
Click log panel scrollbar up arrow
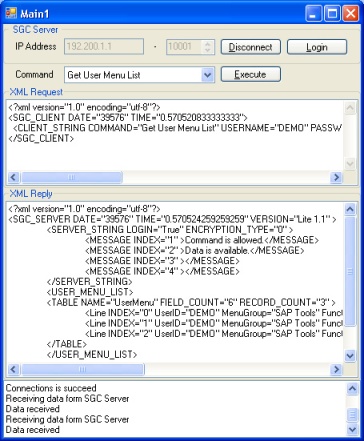352,388
